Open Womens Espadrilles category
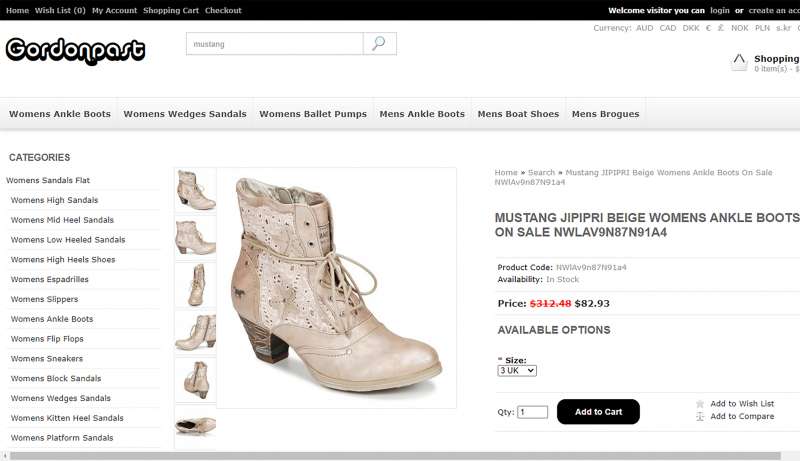The image size is (800, 461). (49, 279)
